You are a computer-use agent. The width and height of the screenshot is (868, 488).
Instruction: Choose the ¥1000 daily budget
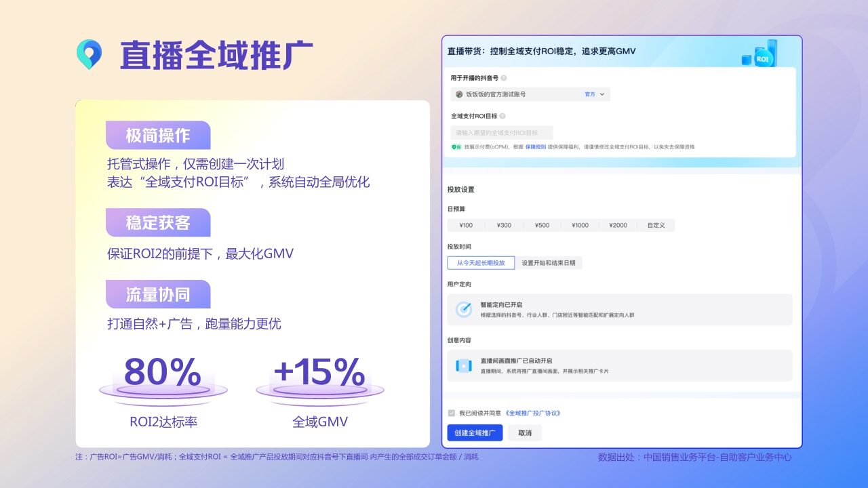580,226
